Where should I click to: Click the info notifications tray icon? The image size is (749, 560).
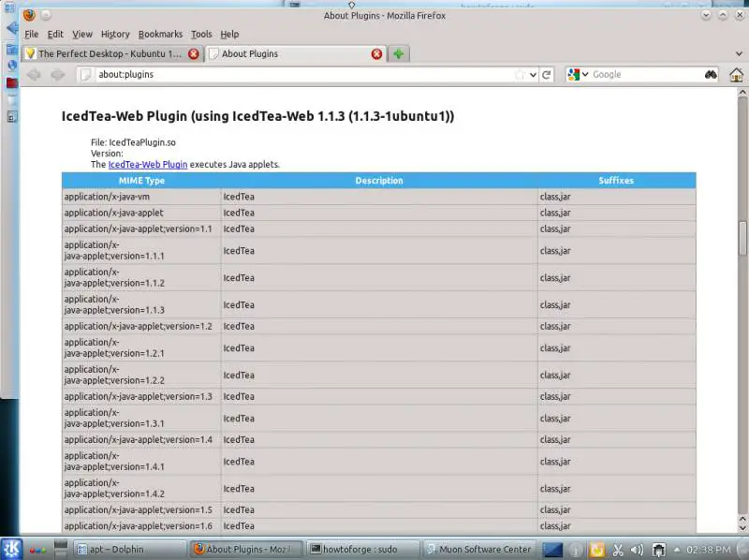point(576,551)
